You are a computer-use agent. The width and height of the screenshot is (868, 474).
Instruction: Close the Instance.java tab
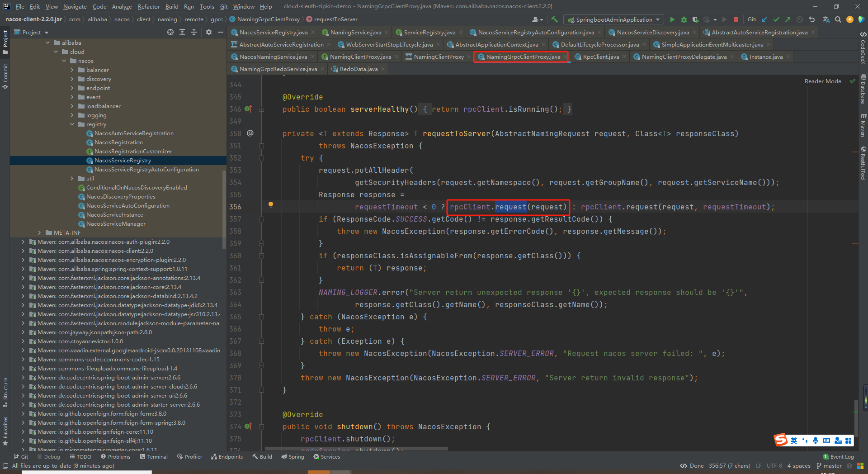(x=788, y=57)
